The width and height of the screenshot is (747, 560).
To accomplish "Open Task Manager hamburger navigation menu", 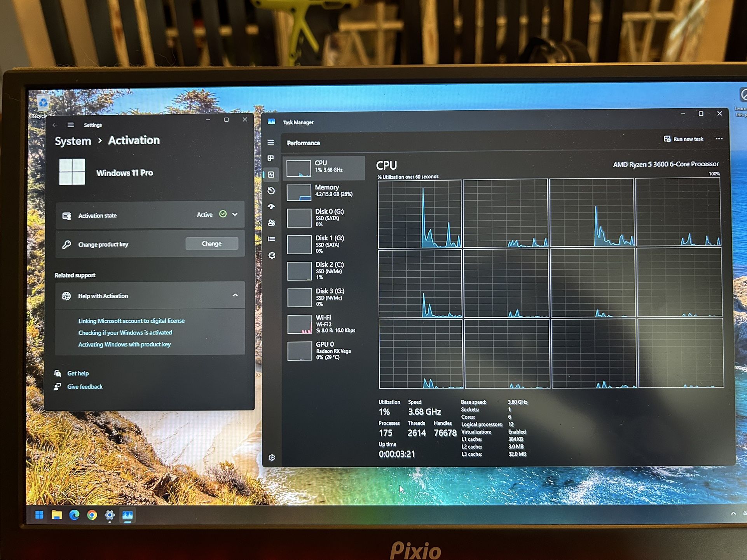I will [271, 143].
